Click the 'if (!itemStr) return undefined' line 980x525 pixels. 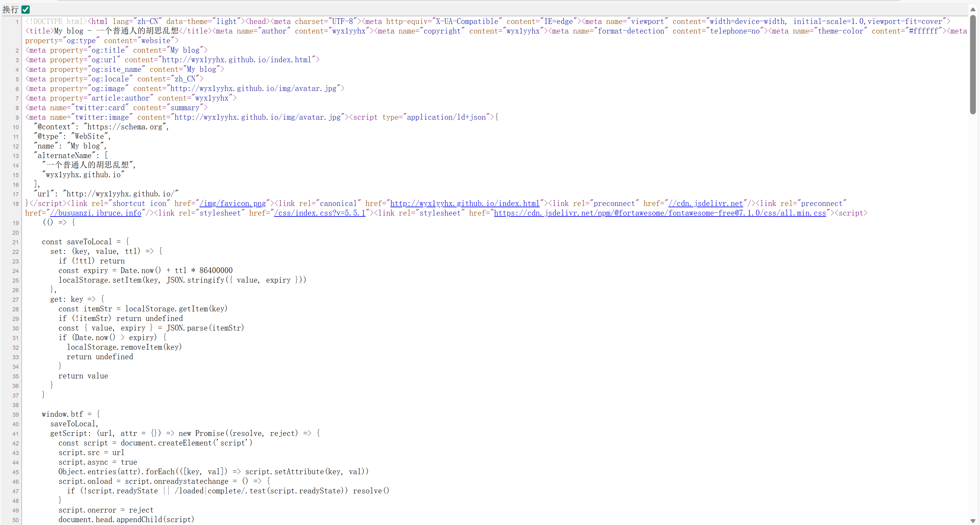121,318
